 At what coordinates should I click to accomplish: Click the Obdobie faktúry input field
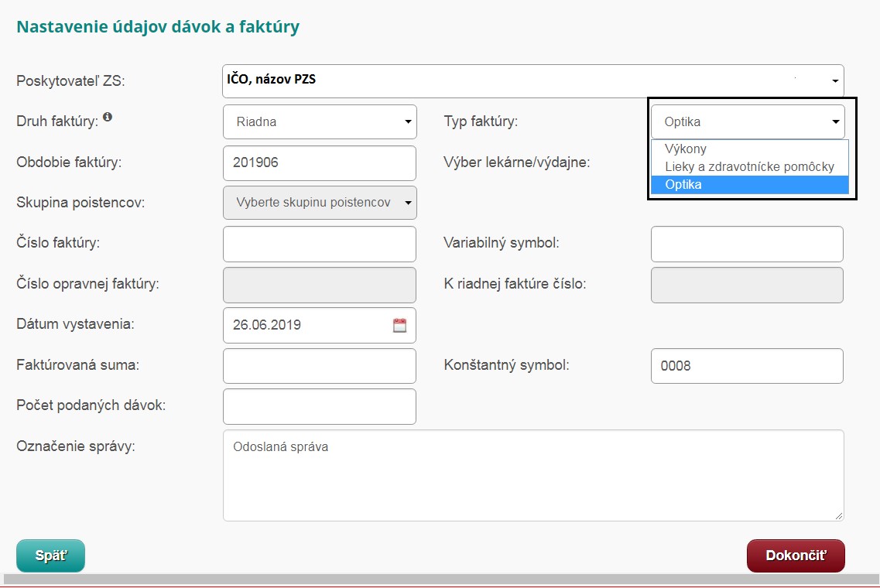click(x=320, y=163)
